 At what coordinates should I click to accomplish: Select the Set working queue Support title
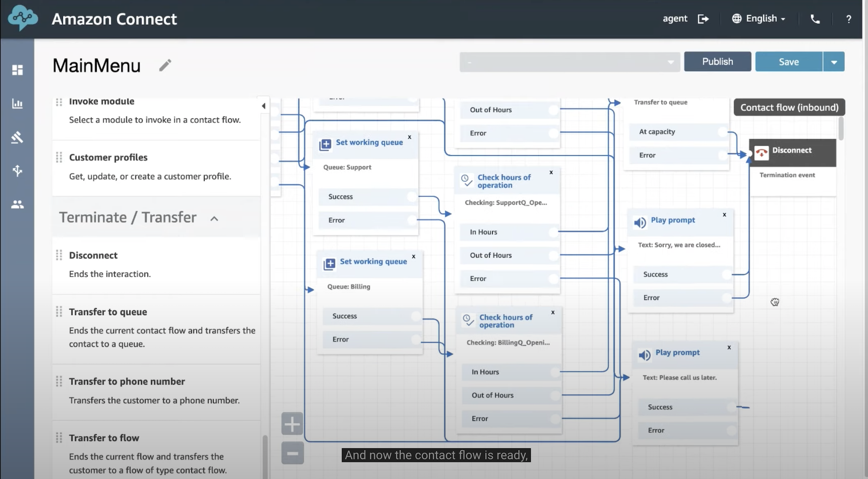click(x=369, y=142)
